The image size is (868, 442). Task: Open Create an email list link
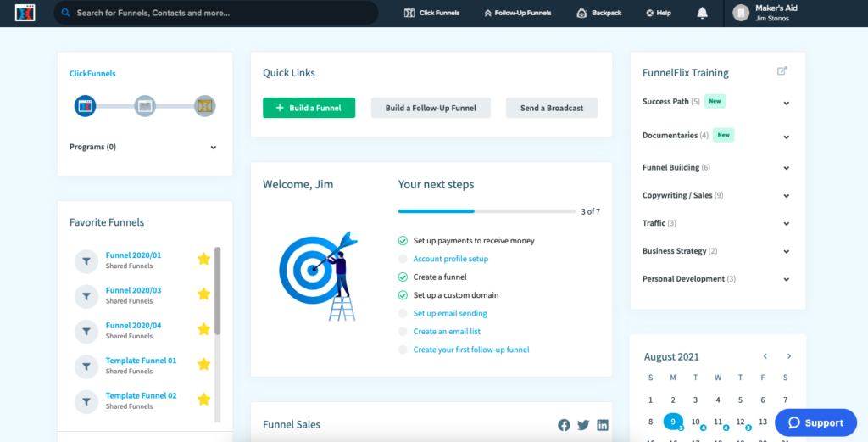click(x=447, y=332)
